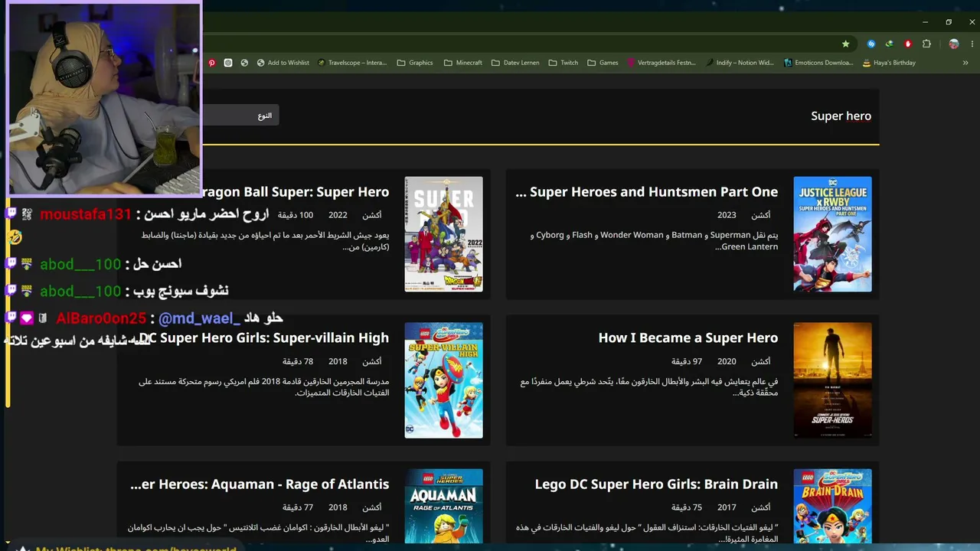Open the Dragon Ball Super: Super Hero poster

tap(443, 234)
